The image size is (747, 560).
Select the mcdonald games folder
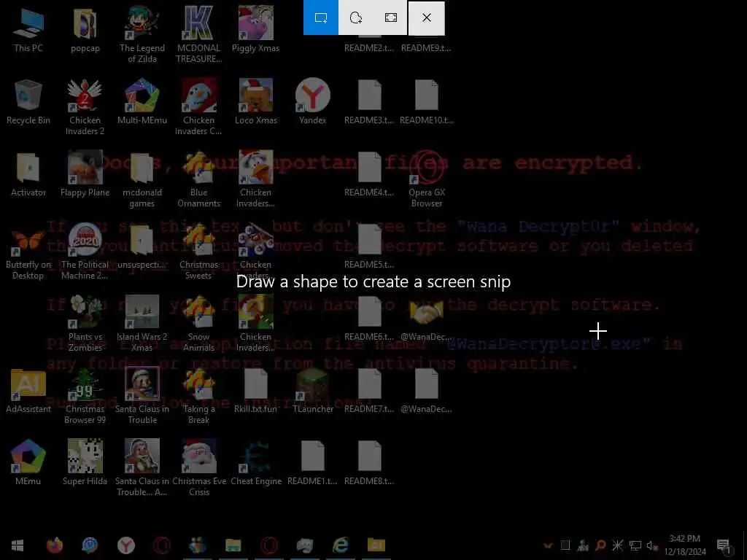(142, 179)
